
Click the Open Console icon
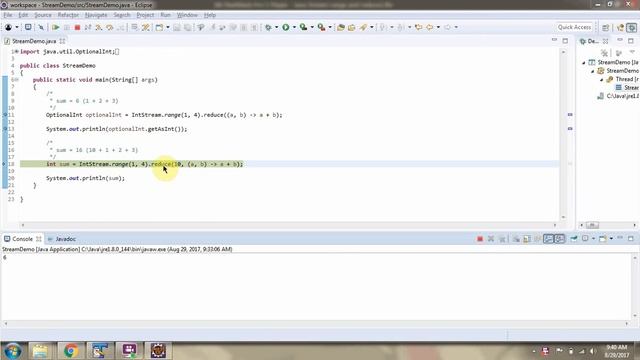[x=602, y=239]
